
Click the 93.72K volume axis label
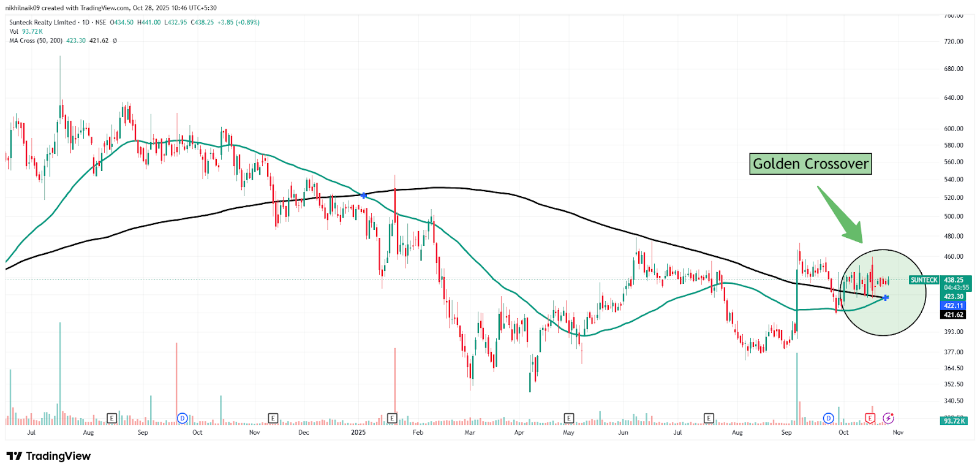coord(954,421)
